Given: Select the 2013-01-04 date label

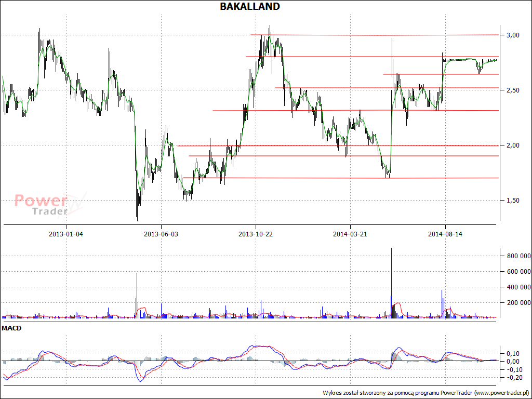Looking at the screenshot, I should (66, 234).
